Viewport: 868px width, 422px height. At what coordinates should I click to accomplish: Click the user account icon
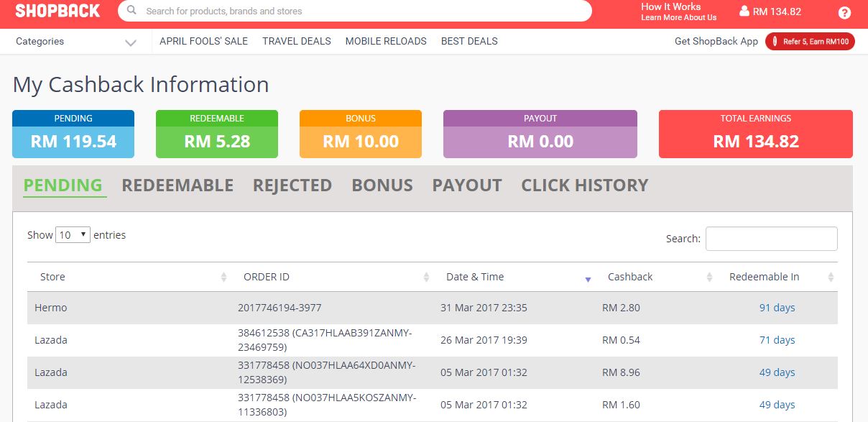pos(744,12)
